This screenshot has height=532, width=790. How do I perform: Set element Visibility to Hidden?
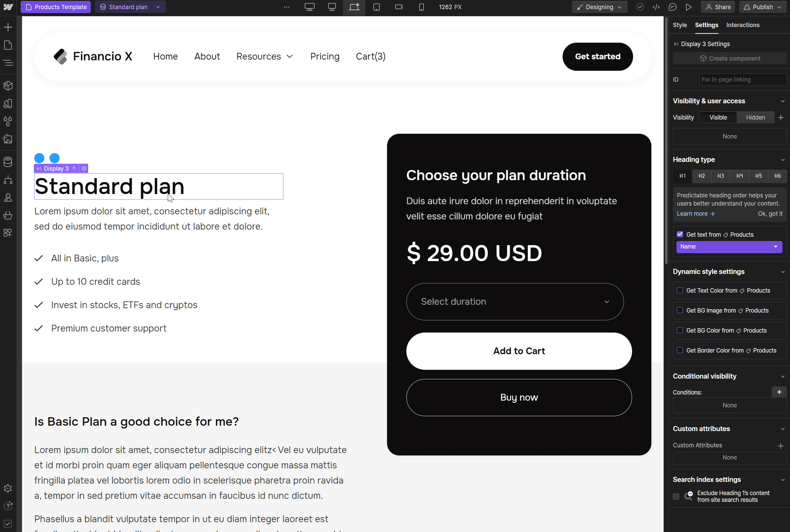click(755, 118)
